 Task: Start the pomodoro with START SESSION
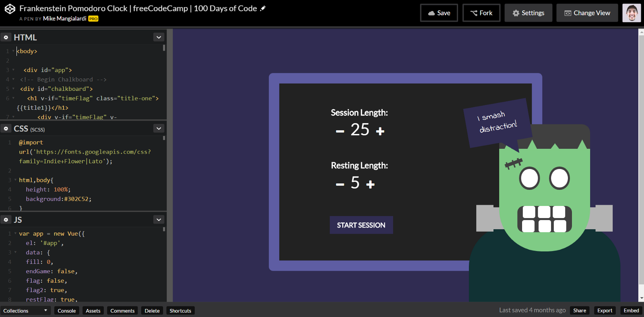361,225
